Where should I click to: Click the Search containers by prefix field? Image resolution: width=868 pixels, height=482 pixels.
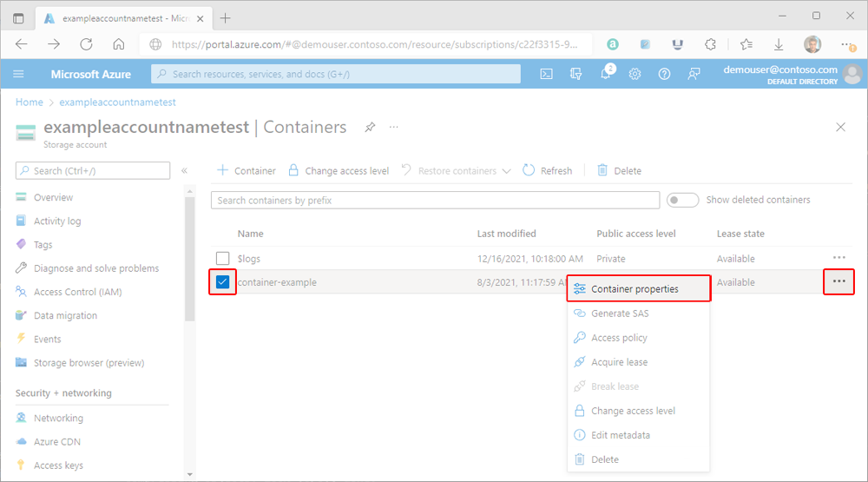pos(435,201)
